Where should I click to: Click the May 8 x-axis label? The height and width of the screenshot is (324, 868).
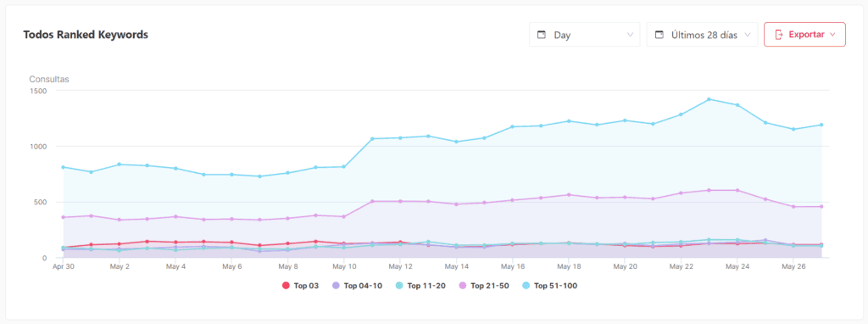tap(288, 266)
